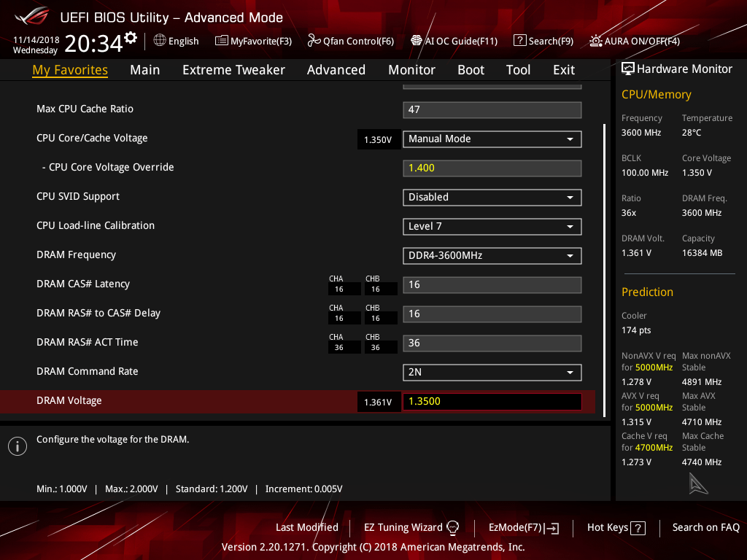This screenshot has width=747, height=560.
Task: Click the ROG logo icon
Action: pos(32,16)
